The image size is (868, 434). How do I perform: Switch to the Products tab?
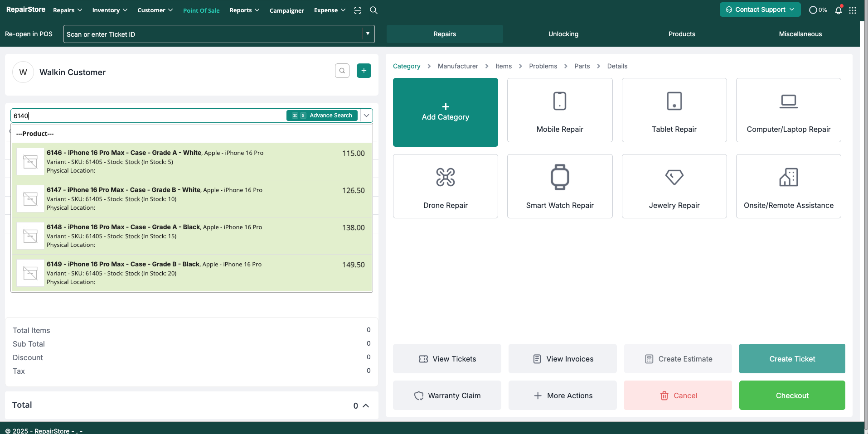681,34
